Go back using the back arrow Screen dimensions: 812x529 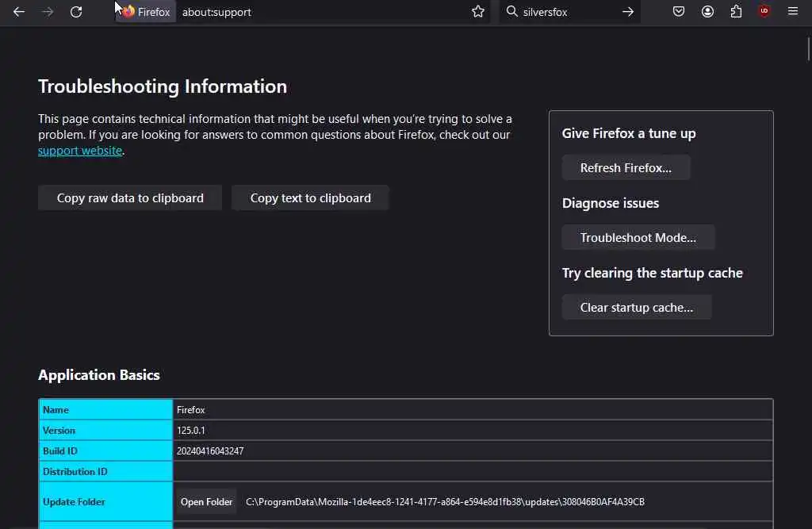point(19,11)
